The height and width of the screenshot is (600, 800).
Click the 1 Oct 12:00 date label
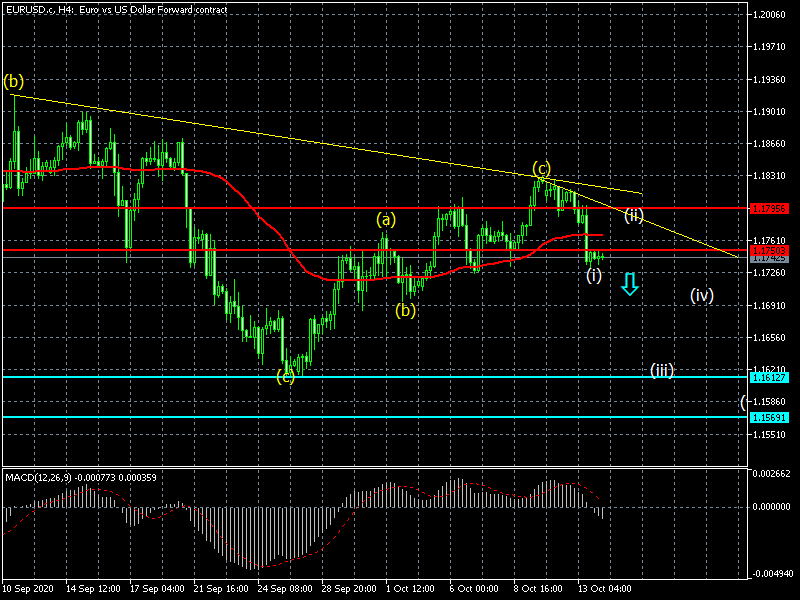tap(411, 589)
